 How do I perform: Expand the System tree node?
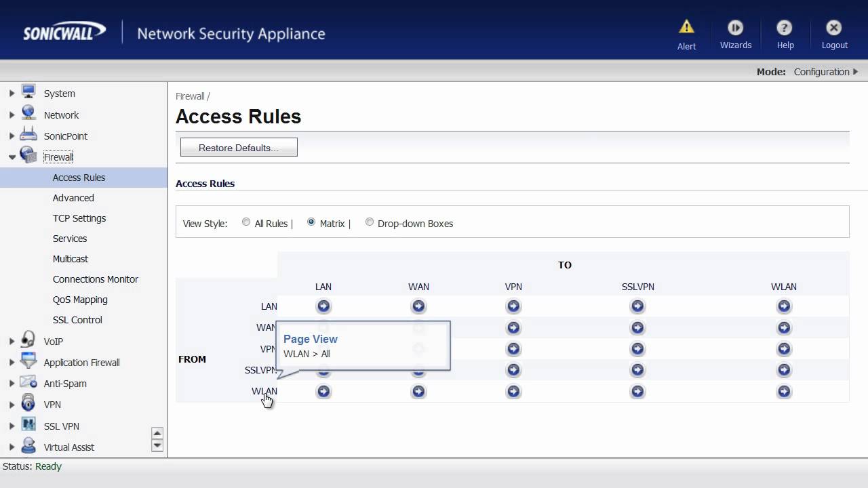pyautogui.click(x=12, y=94)
